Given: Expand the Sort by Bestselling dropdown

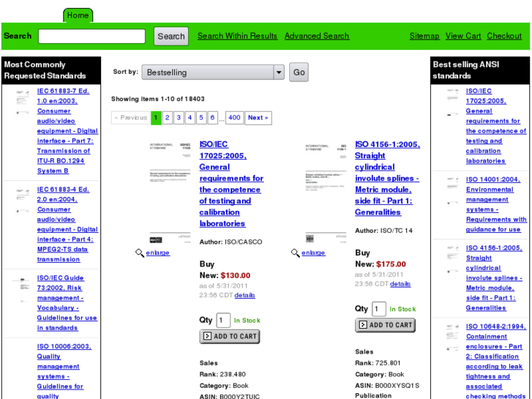Looking at the screenshot, I should coord(213,72).
